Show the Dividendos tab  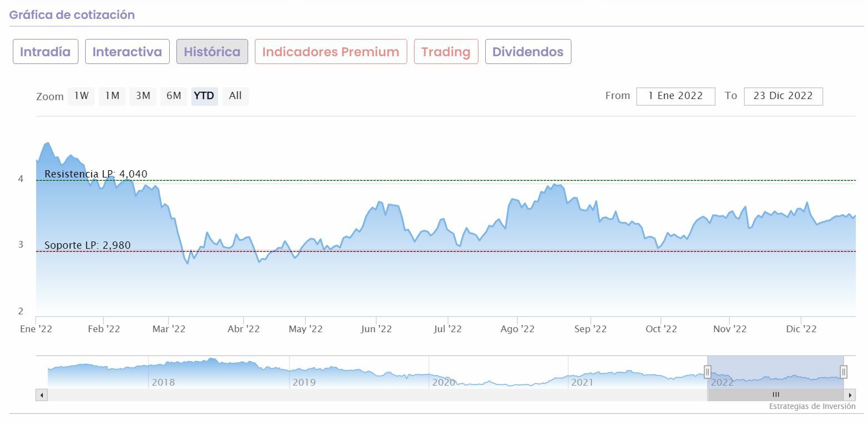527,52
